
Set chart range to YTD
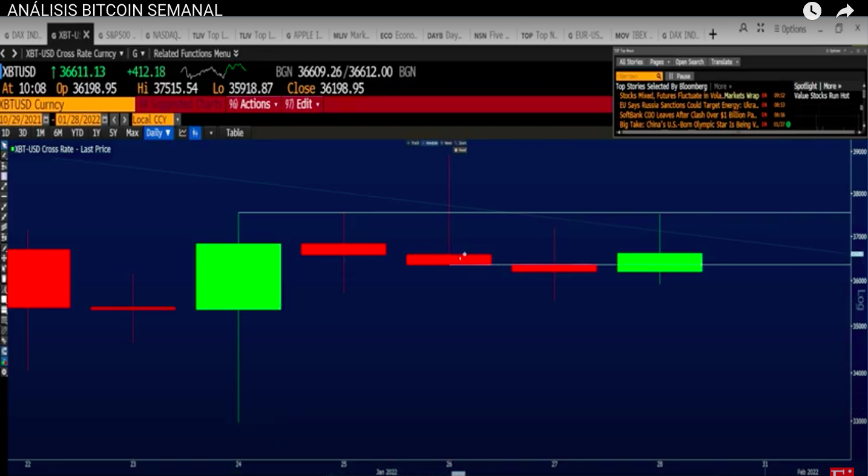[x=77, y=133]
